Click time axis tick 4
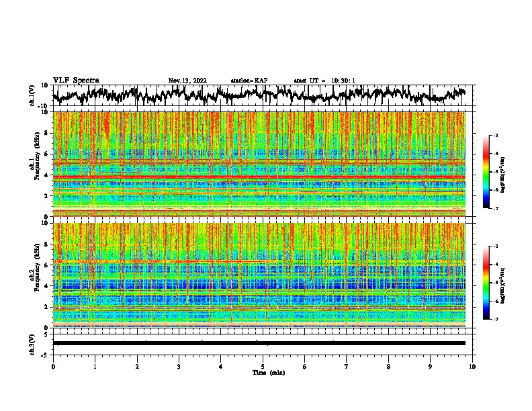Screen dimensions: 532x411 pos(221,367)
